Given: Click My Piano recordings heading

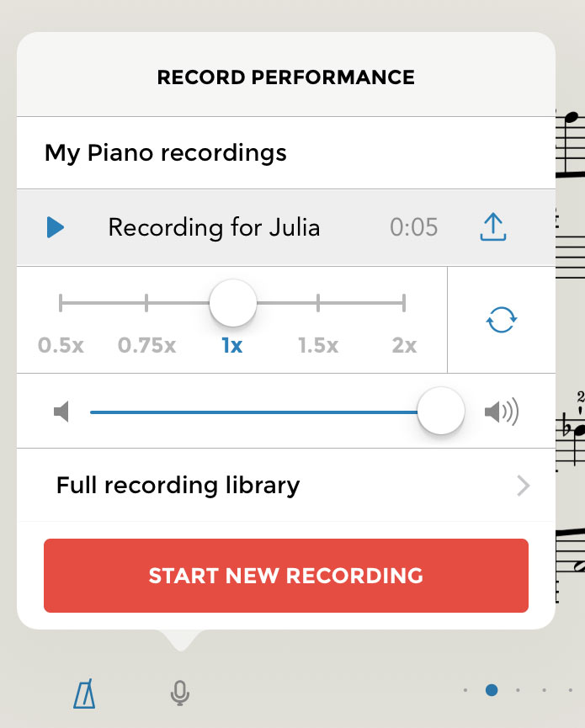Looking at the screenshot, I should coord(166,153).
